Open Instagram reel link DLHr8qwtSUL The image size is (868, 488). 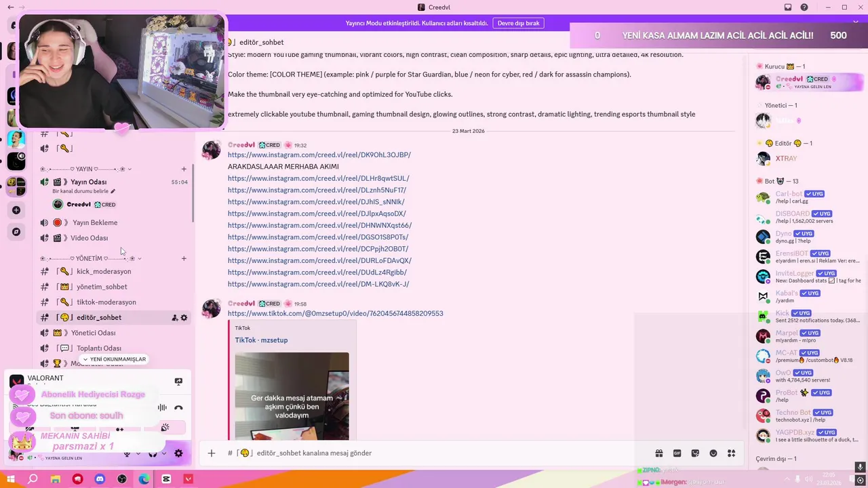[x=319, y=178]
